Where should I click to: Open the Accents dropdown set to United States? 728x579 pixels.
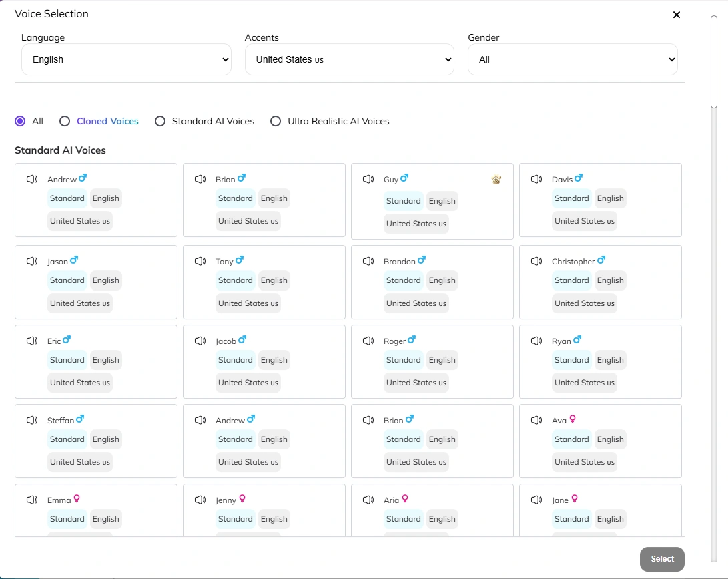point(350,59)
